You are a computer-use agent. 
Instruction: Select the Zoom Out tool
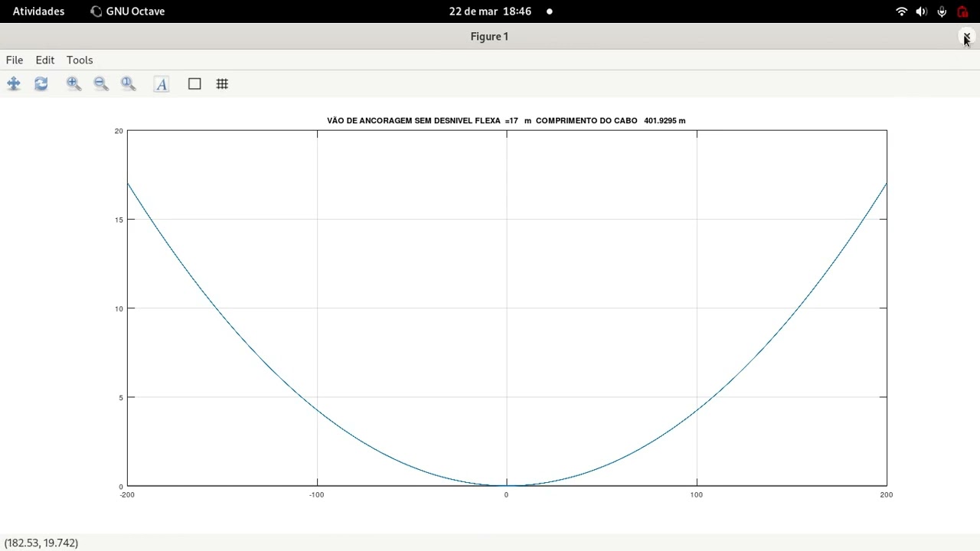tap(101, 84)
